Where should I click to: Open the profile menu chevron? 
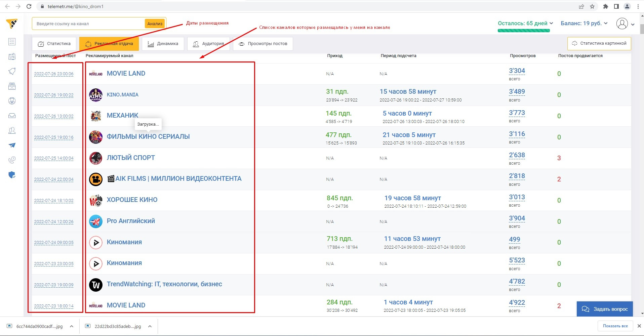pos(633,24)
